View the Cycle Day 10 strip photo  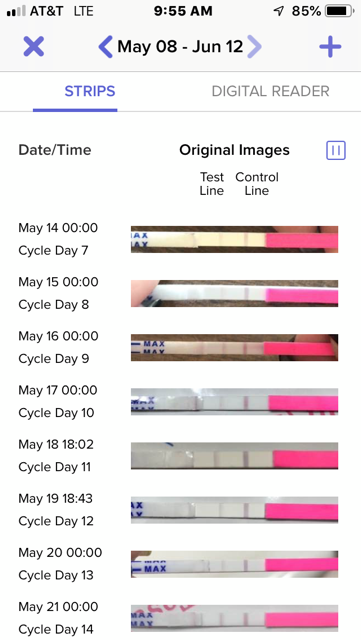[x=234, y=402]
